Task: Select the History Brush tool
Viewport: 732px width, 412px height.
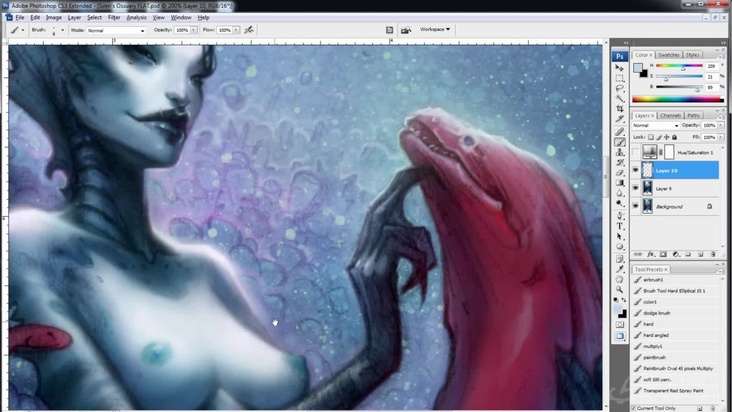Action: [619, 163]
